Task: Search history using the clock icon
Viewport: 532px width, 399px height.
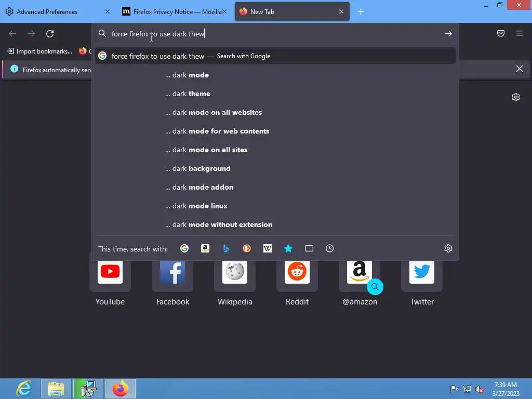Action: (330, 249)
